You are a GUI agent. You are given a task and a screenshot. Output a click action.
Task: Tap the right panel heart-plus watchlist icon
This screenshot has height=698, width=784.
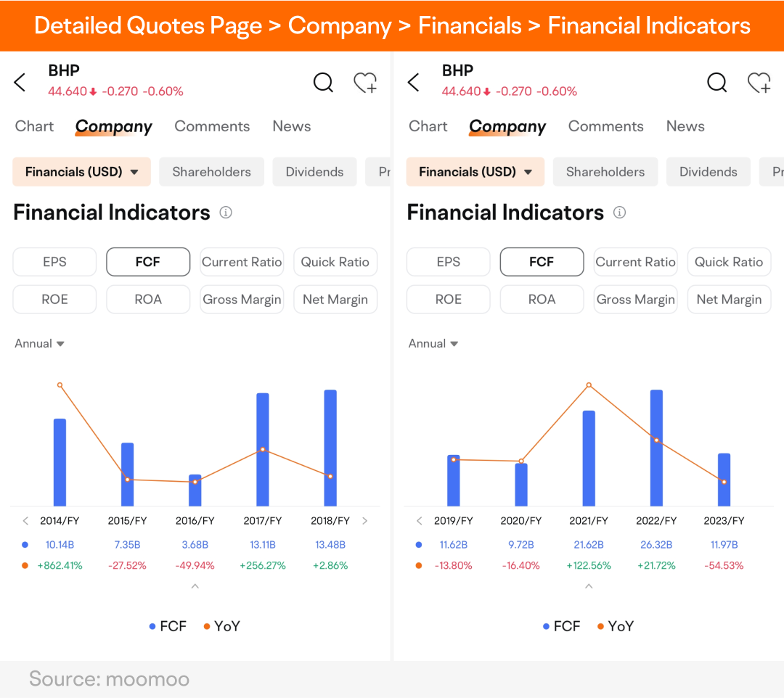(759, 83)
